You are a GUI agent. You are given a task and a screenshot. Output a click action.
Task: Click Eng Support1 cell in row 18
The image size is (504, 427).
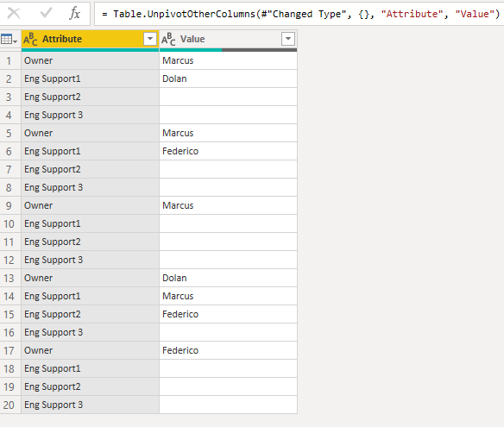pyautogui.click(x=90, y=368)
